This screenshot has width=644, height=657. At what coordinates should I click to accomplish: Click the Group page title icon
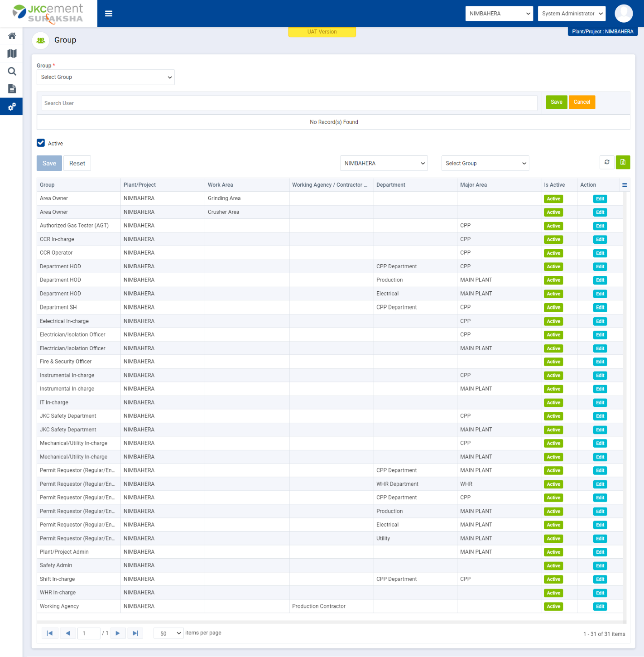[41, 40]
